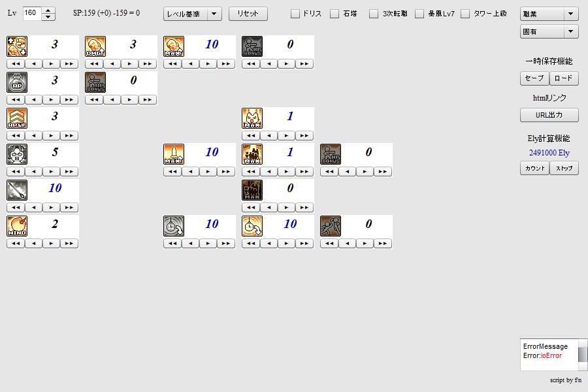Select the AP potion bottle skill icon
This screenshot has width=588, height=392.
17,82
